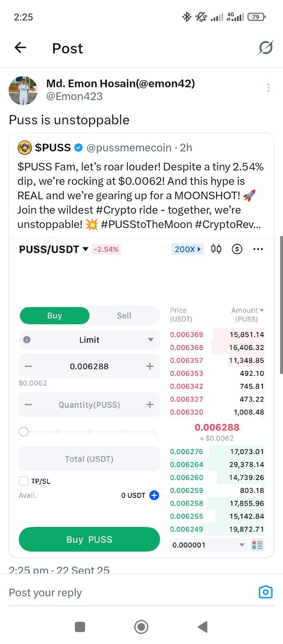Tick the TP/SL checkbox

pos(23,481)
